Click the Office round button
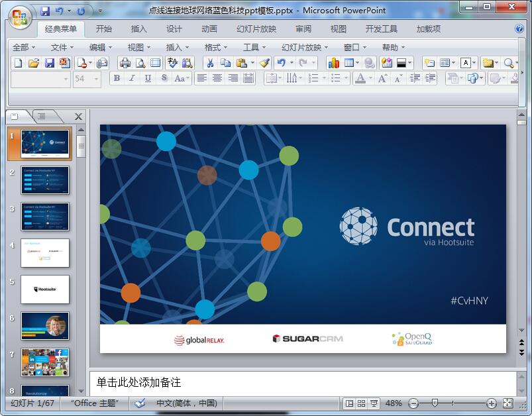532x416 pixels. pyautogui.click(x=20, y=17)
